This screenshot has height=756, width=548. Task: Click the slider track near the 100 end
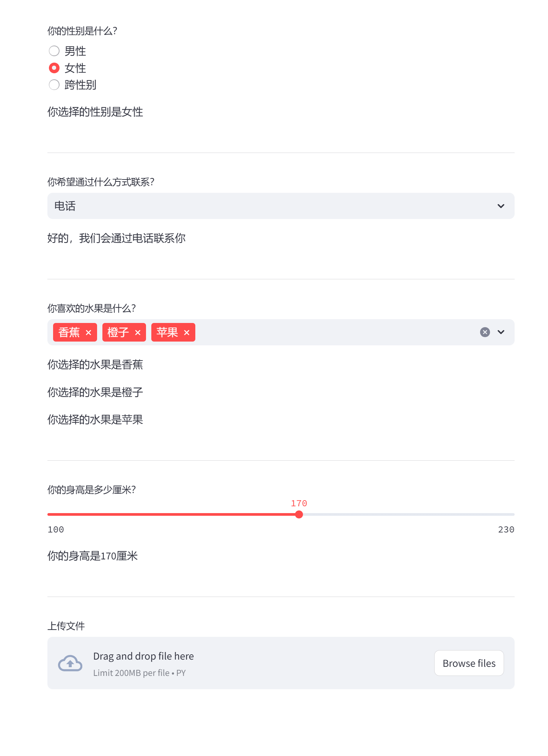pos(57,515)
